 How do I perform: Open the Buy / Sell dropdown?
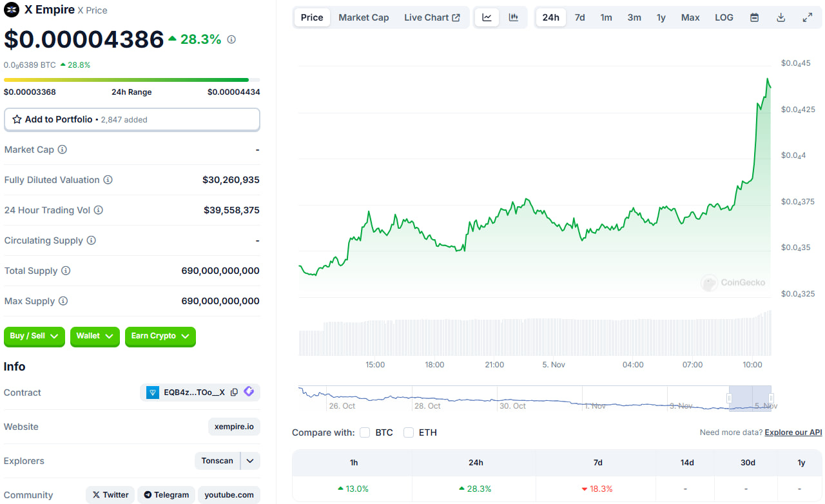click(34, 336)
